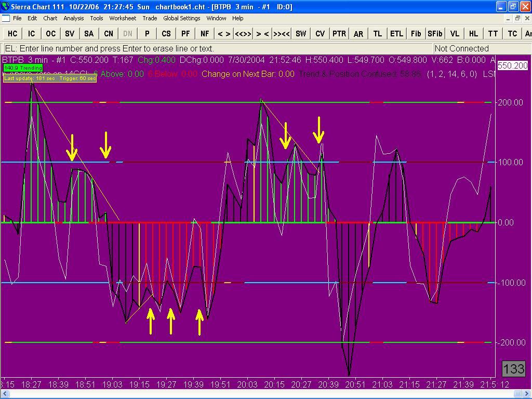Viewport: 532px width, 399px height.
Task: Open the Analysis menu
Action: 74,18
